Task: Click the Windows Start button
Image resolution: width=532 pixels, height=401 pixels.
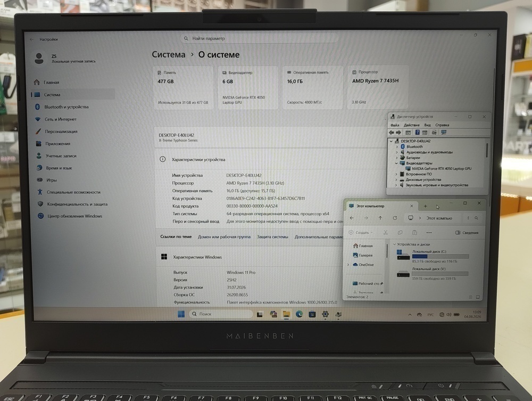Action: coord(181,314)
